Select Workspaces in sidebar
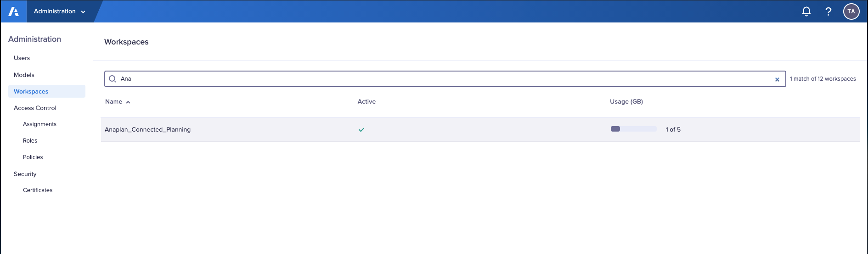The width and height of the screenshot is (868, 254). [47, 91]
